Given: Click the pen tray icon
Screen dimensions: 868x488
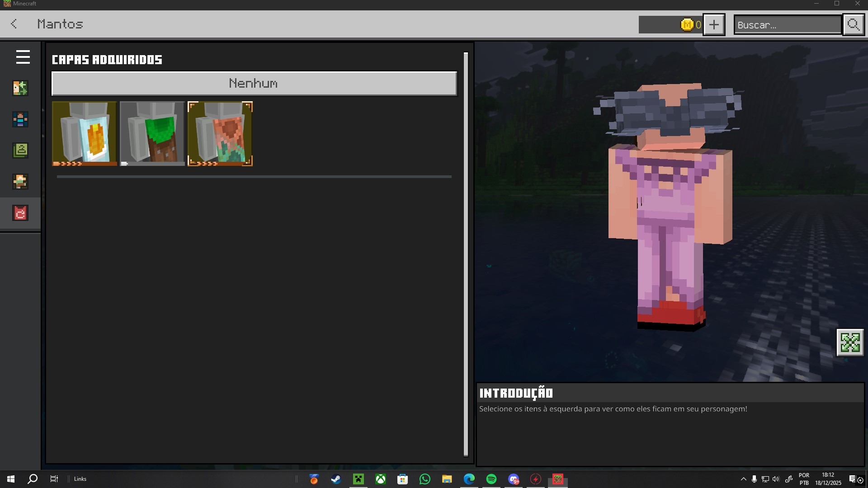Looking at the screenshot, I should [789, 479].
